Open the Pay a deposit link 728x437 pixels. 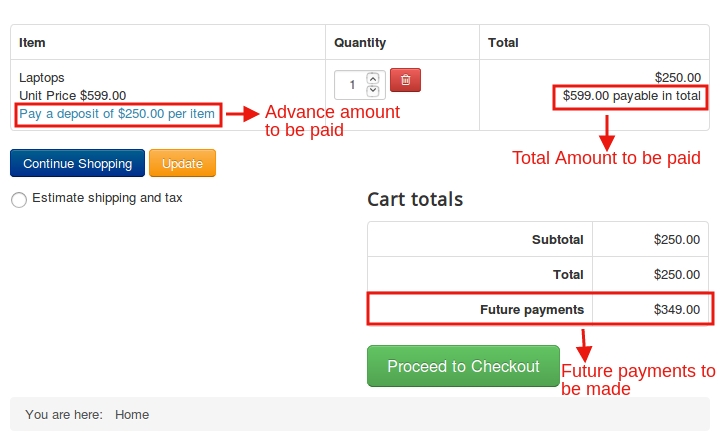click(117, 114)
